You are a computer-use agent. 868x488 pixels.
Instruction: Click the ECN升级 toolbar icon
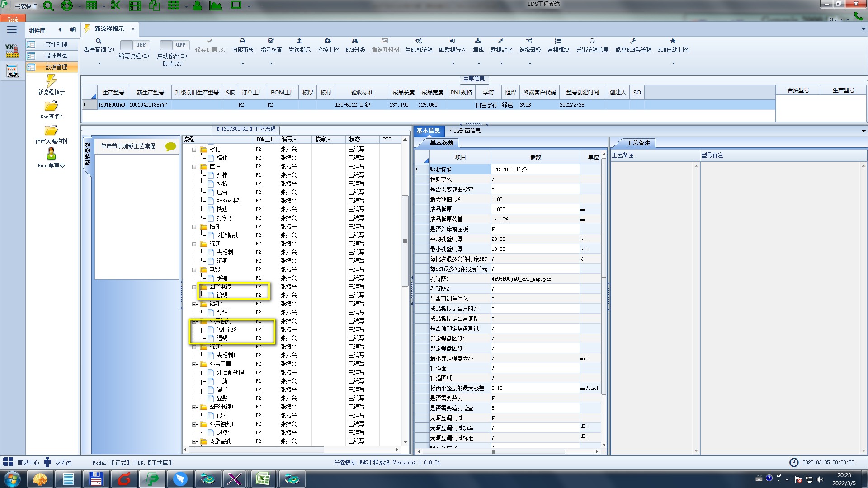click(x=355, y=41)
